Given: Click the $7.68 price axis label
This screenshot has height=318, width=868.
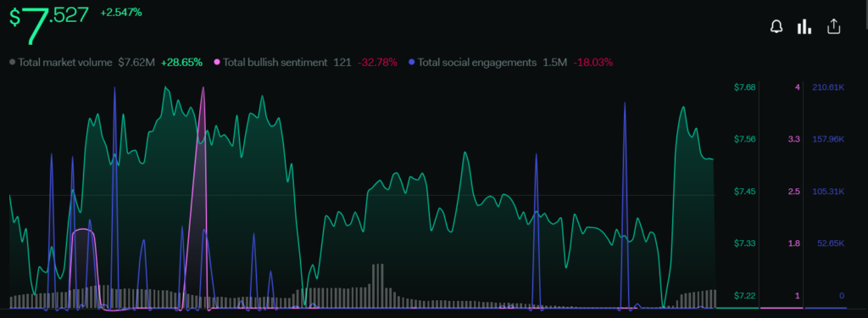Looking at the screenshot, I should 744,87.
